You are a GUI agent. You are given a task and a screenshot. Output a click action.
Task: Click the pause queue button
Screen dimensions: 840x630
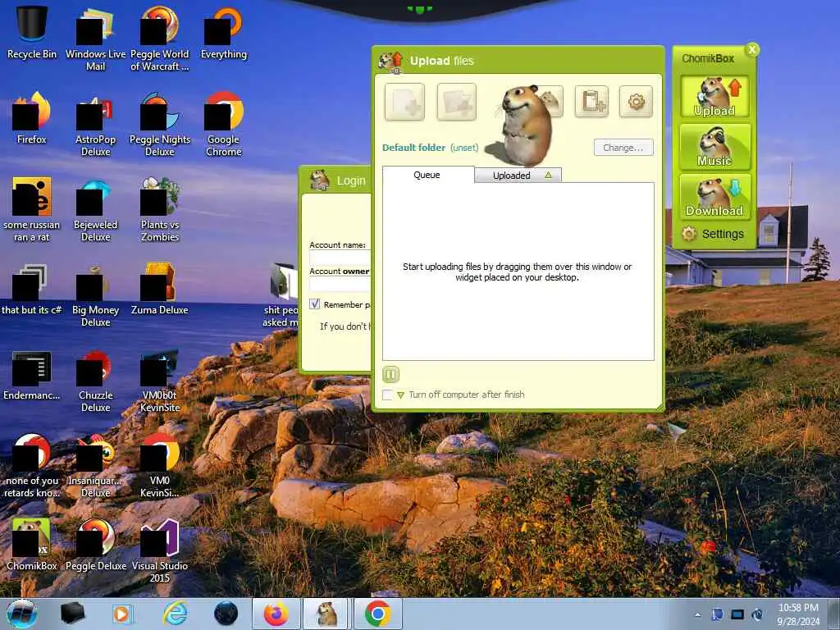(x=391, y=374)
